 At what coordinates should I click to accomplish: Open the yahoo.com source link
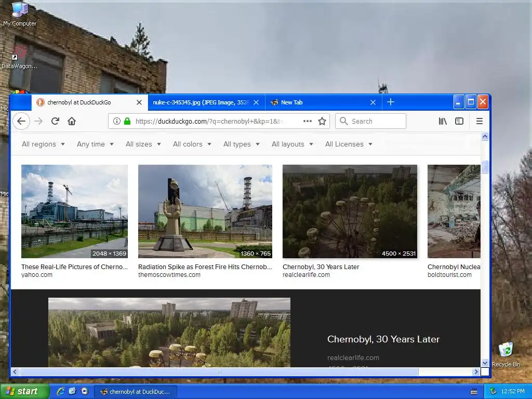click(x=37, y=275)
